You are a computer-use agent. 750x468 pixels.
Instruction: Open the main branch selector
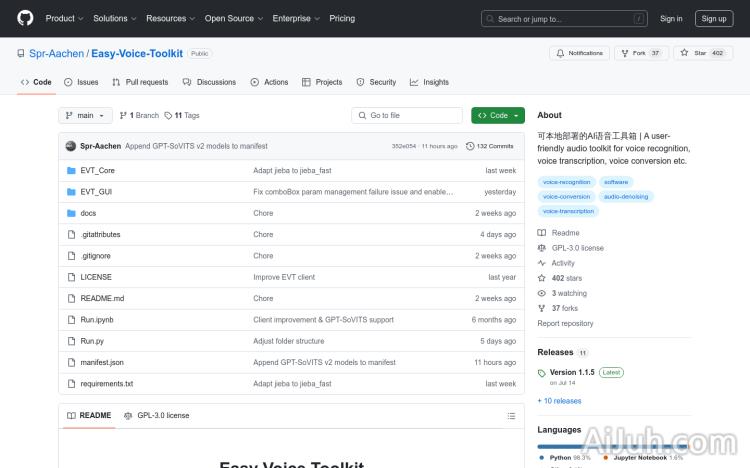[x=85, y=115]
